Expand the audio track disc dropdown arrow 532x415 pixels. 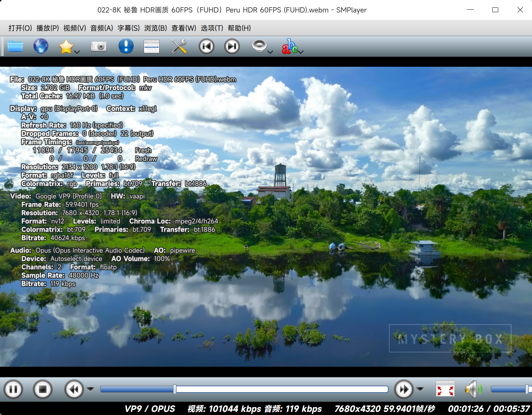coord(270,52)
